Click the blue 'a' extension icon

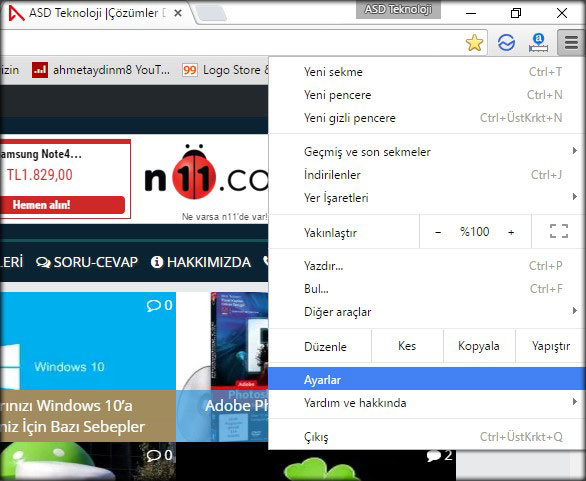538,43
